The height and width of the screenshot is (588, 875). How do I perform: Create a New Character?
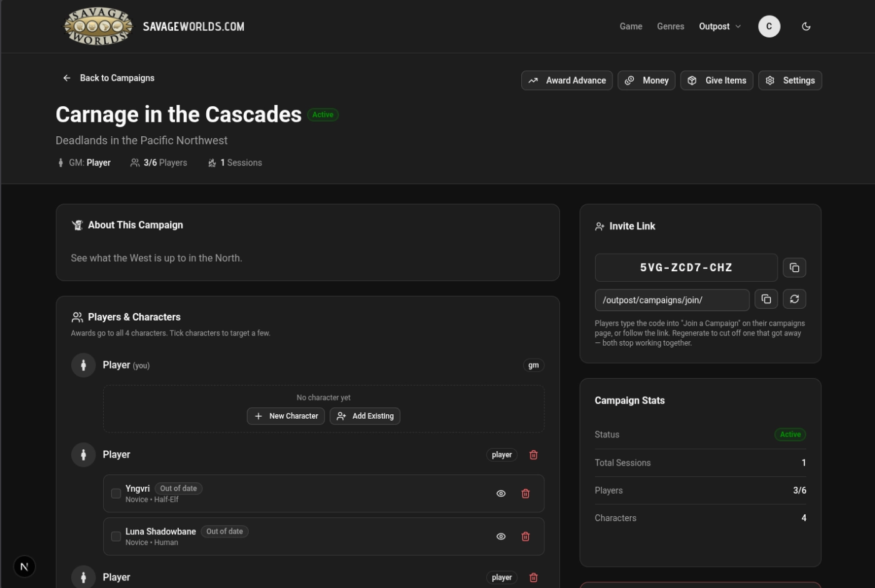286,416
